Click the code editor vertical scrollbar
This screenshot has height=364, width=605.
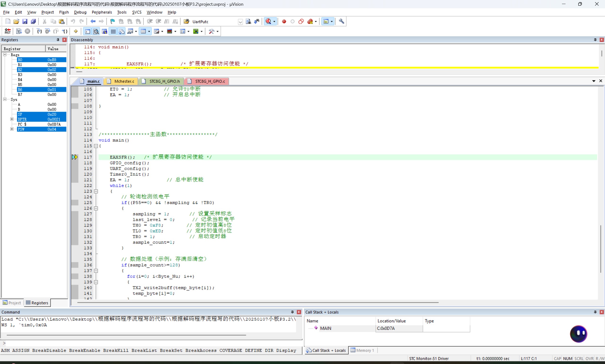click(x=601, y=248)
